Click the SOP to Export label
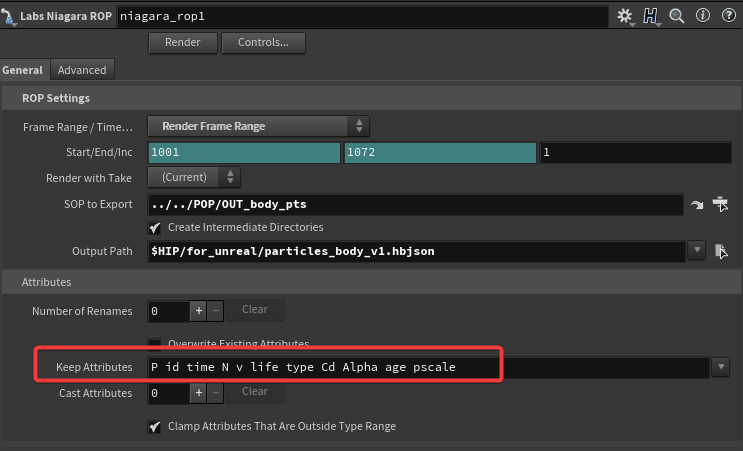Screen dimensions: 743x451 coord(98,204)
